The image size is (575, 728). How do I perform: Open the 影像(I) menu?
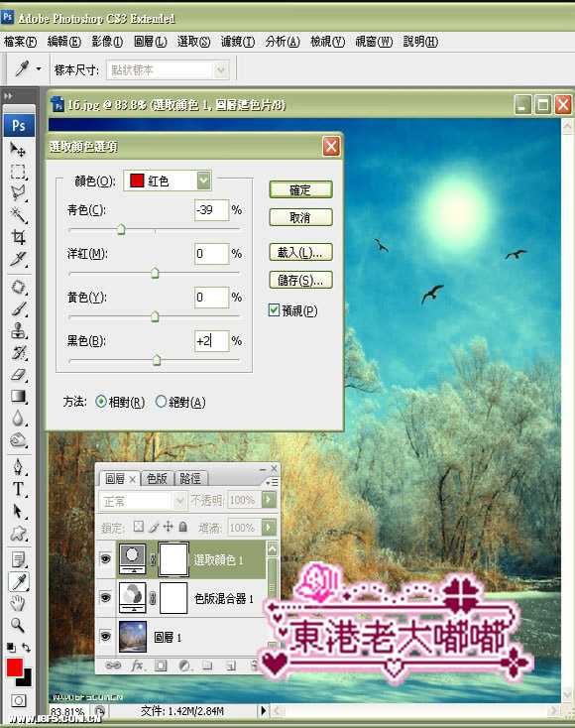pyautogui.click(x=107, y=42)
